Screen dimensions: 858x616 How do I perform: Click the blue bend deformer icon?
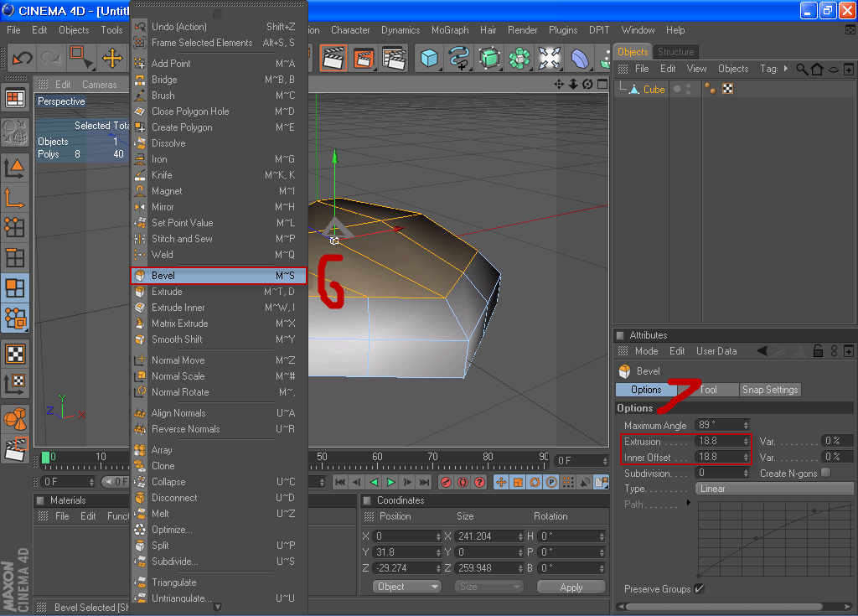coord(580,58)
